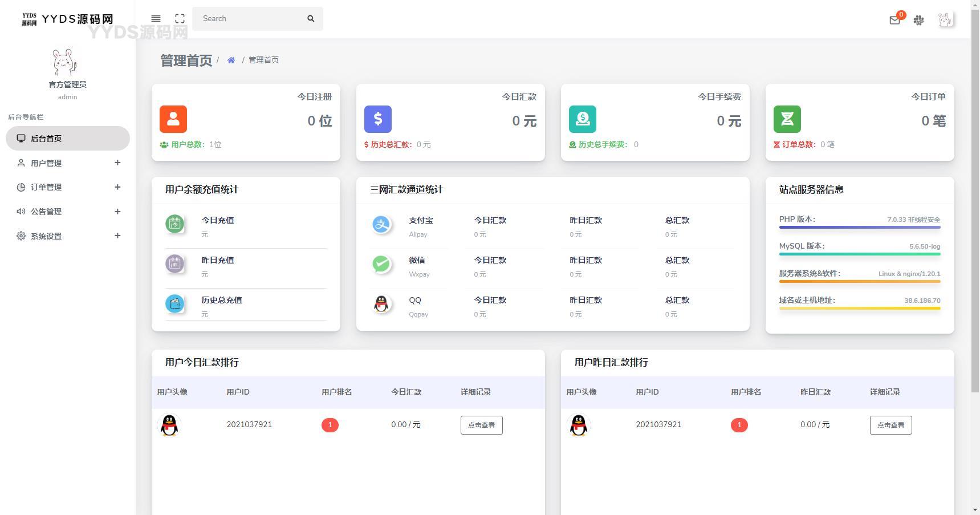The height and width of the screenshot is (515, 980).
Task: Open the admin avatar in top-right
Action: (945, 20)
